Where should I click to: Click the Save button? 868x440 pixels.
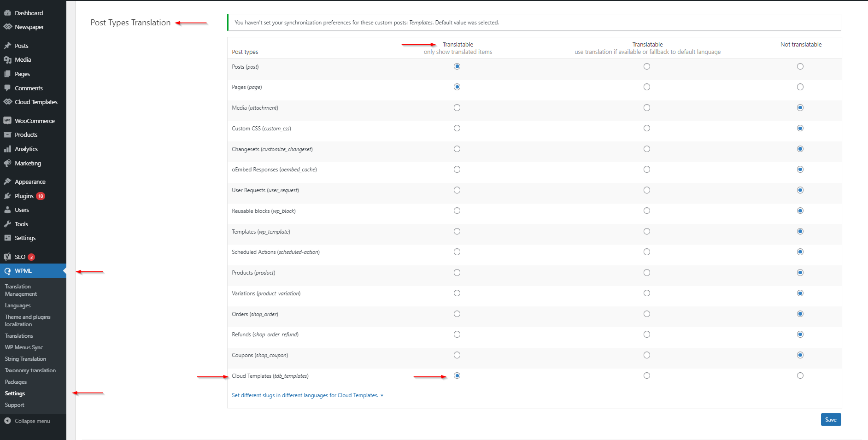[x=831, y=420]
